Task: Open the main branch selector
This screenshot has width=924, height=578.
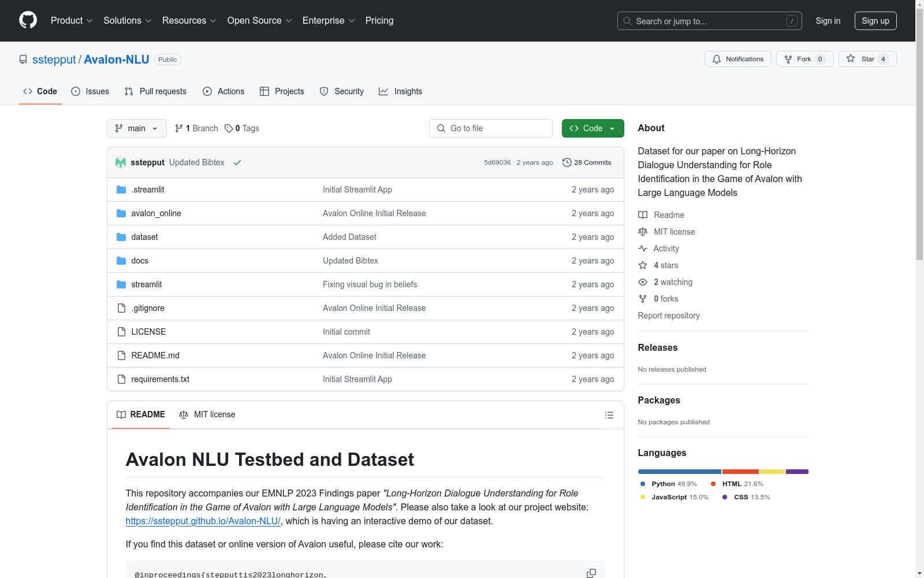Action: (137, 128)
